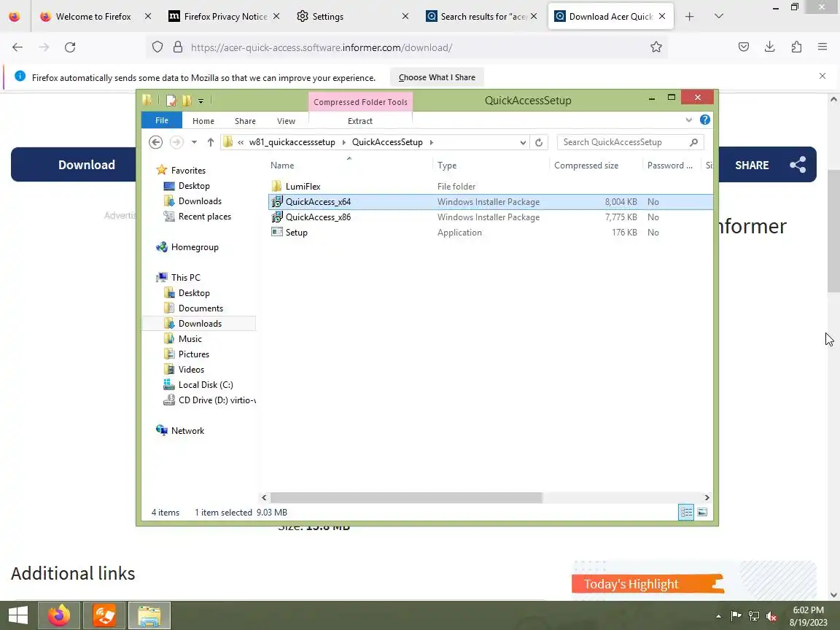Open Explorer View ribbon tab
The image size is (840, 630).
point(286,121)
